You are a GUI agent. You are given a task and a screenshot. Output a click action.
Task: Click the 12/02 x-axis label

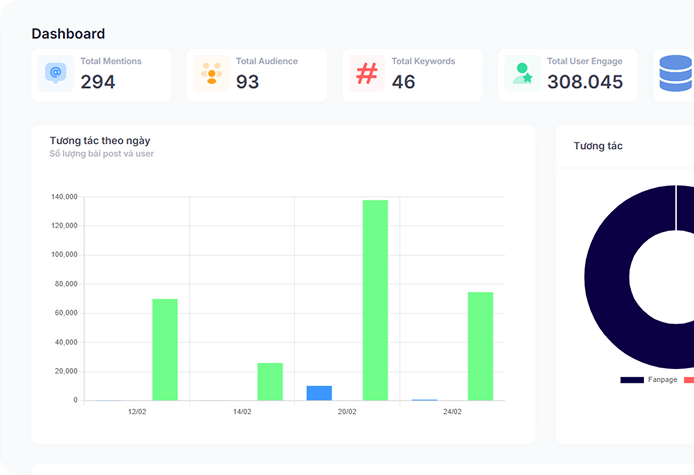click(137, 412)
